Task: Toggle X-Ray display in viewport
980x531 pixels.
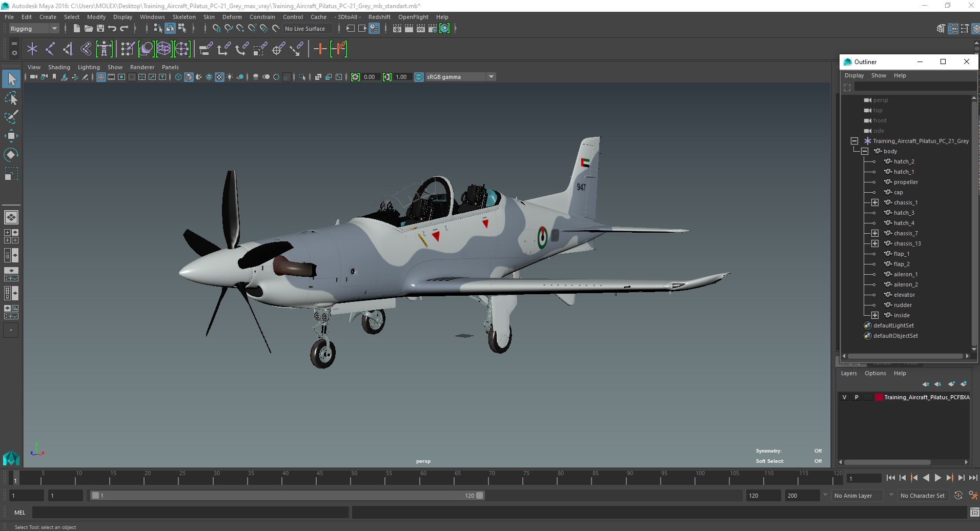Action: click(x=318, y=77)
